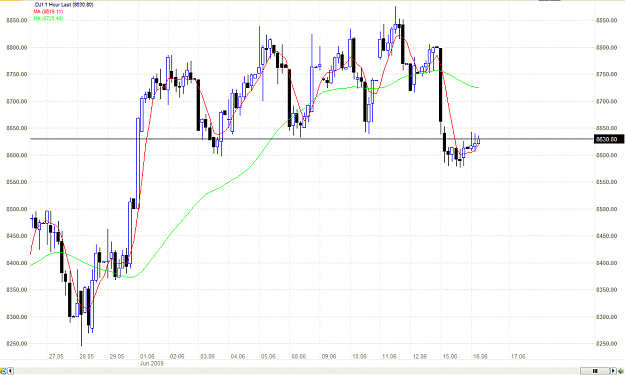Click the 11.06 date label on time axis
The height and width of the screenshot is (375, 625).
point(389,356)
